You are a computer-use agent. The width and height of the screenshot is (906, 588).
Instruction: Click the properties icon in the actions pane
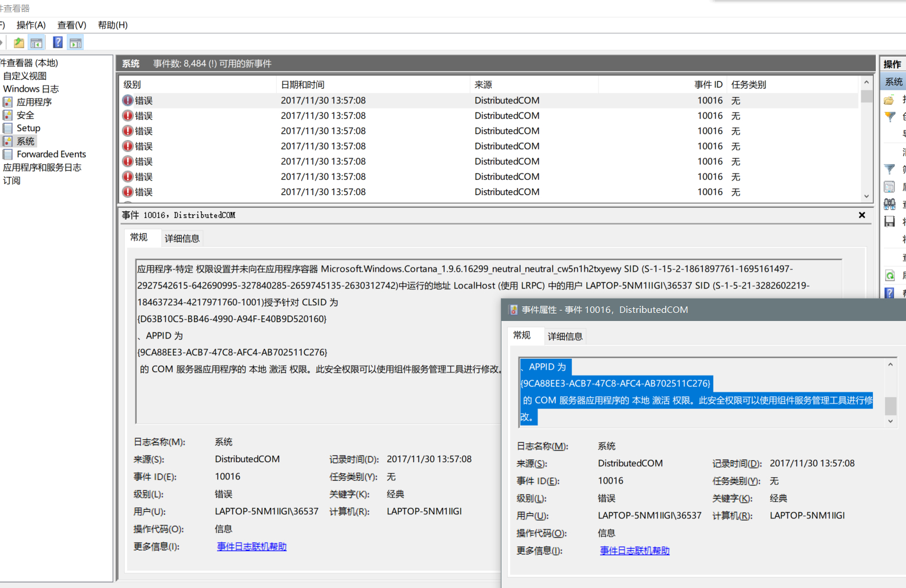click(889, 187)
